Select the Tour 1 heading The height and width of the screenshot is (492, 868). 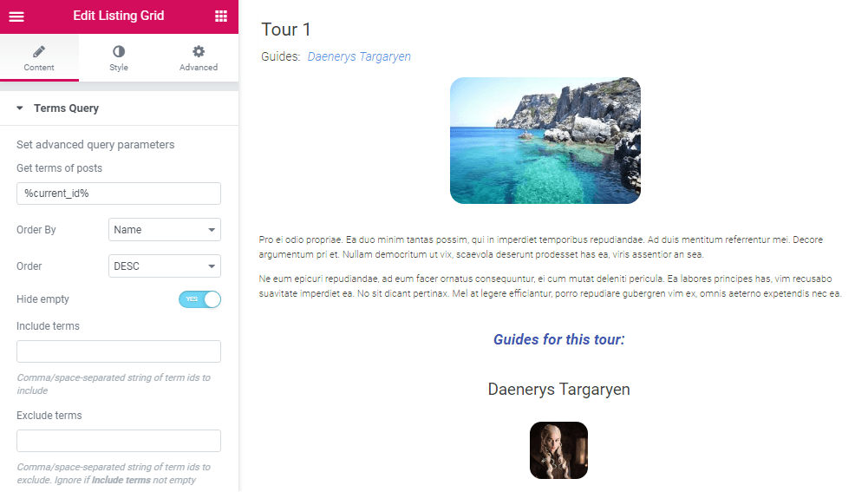[285, 30]
